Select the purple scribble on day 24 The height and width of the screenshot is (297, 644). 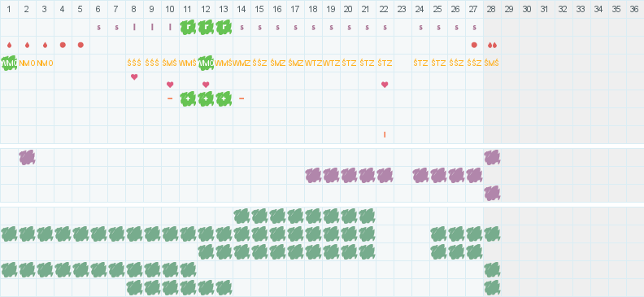tap(420, 176)
